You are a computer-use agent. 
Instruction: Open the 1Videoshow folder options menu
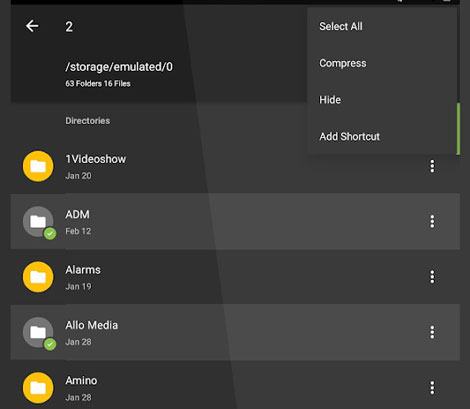[432, 166]
